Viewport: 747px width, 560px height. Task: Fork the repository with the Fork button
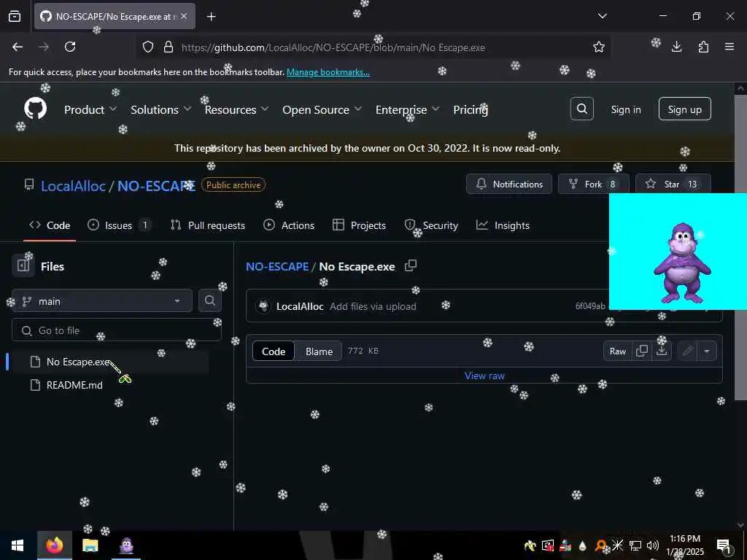click(x=594, y=184)
